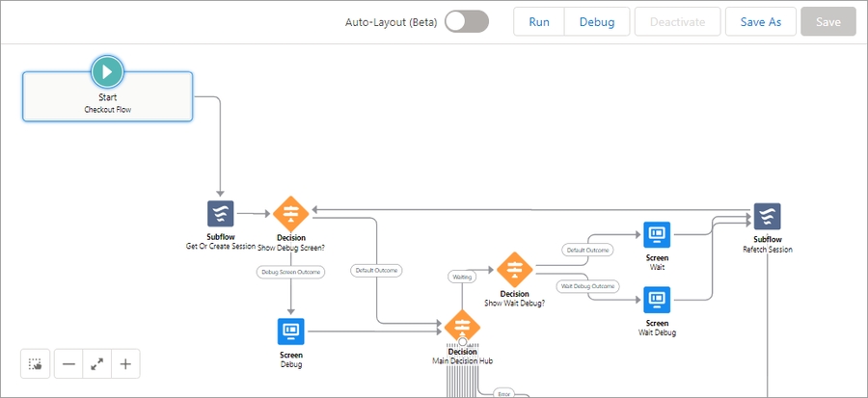Click the Start play icon
868x398 pixels.
(x=107, y=70)
